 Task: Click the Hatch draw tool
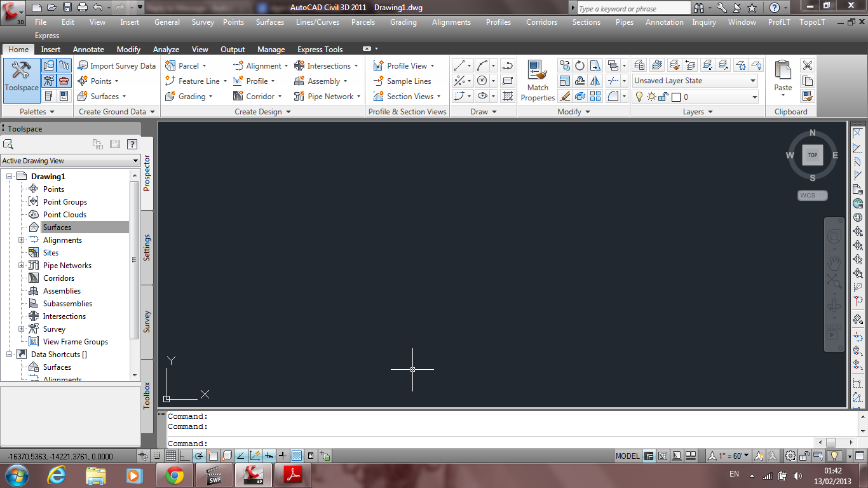[507, 96]
